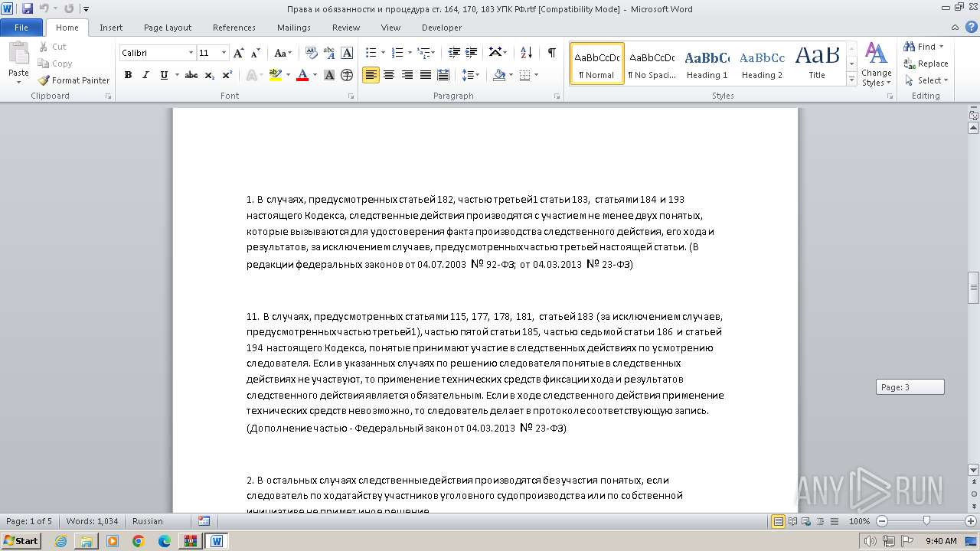Toggle Superscript formatting
The width and height of the screenshot is (980, 551).
pyautogui.click(x=227, y=75)
